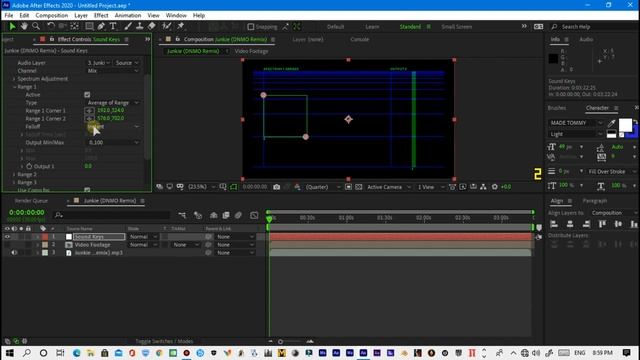Select the Zoom magnifier tool
The image size is (640, 360).
(36, 27)
